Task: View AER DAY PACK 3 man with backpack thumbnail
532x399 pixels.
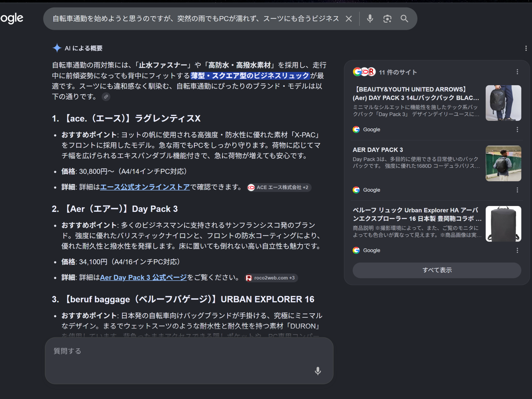Action: click(503, 163)
